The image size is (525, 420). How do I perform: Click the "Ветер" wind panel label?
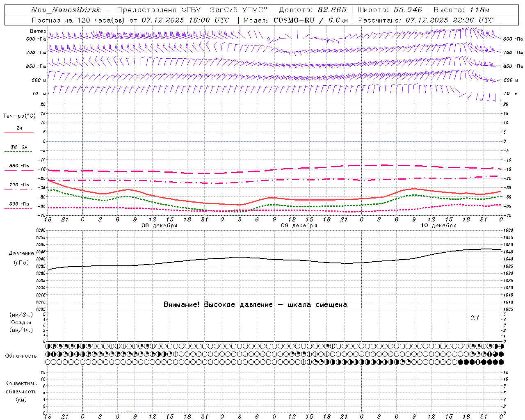tap(38, 31)
